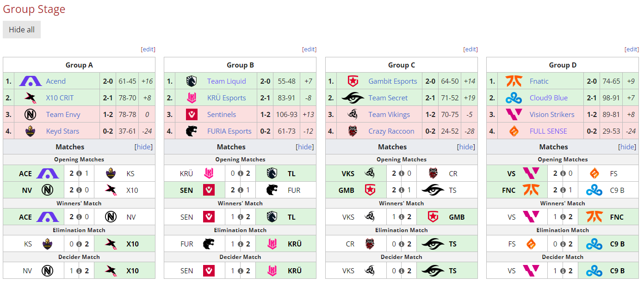The height and width of the screenshot is (289, 644).
Task: Click the Gambit Esports logo in Group C standings
Action: [353, 81]
